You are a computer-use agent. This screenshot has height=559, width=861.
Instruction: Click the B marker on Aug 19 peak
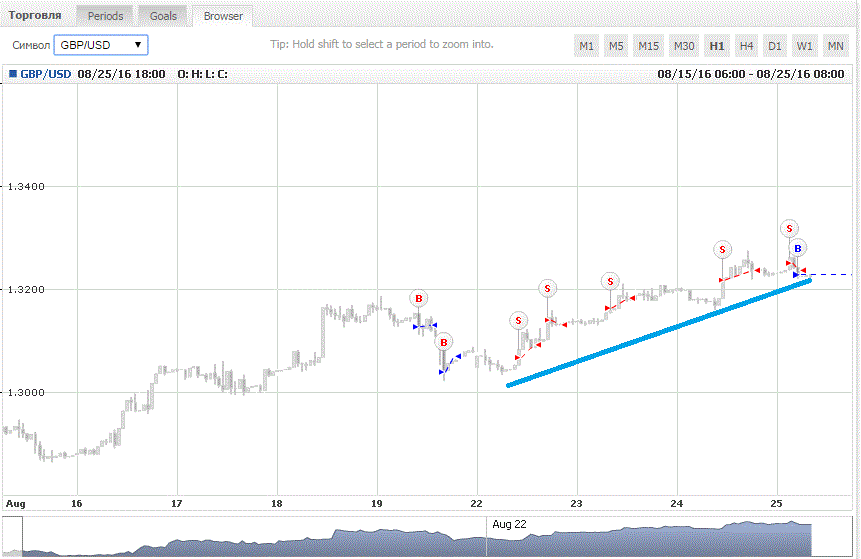(x=418, y=299)
